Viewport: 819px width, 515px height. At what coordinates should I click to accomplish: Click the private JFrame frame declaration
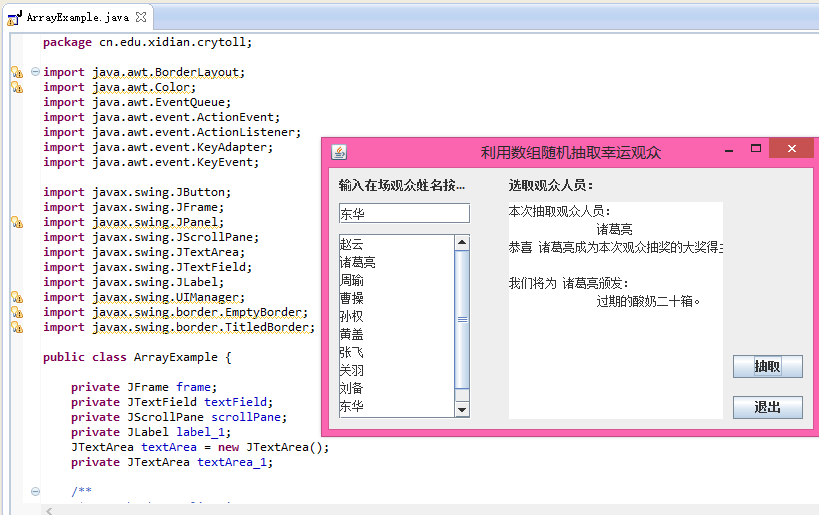pos(144,387)
